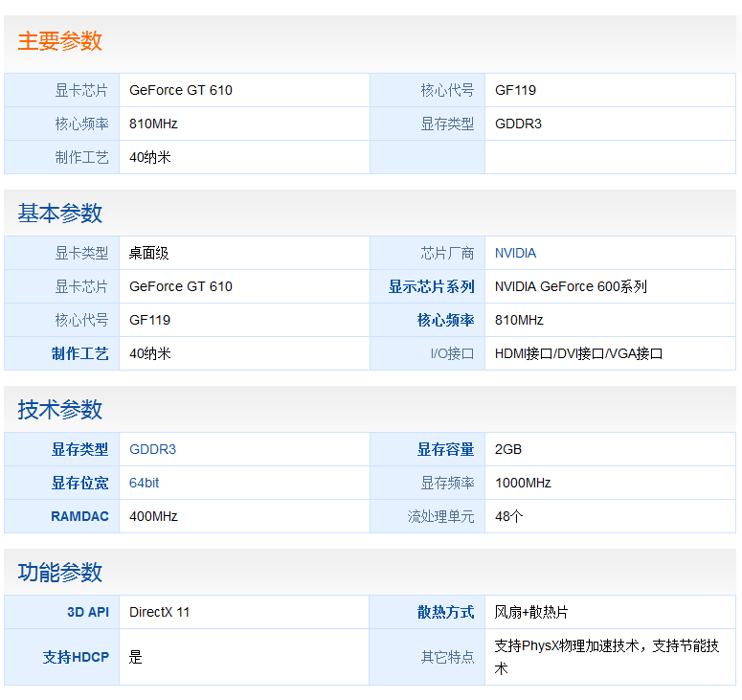Click the NVIDIA GeForce 600系列 value
The height and width of the screenshot is (700, 742).
click(571, 287)
